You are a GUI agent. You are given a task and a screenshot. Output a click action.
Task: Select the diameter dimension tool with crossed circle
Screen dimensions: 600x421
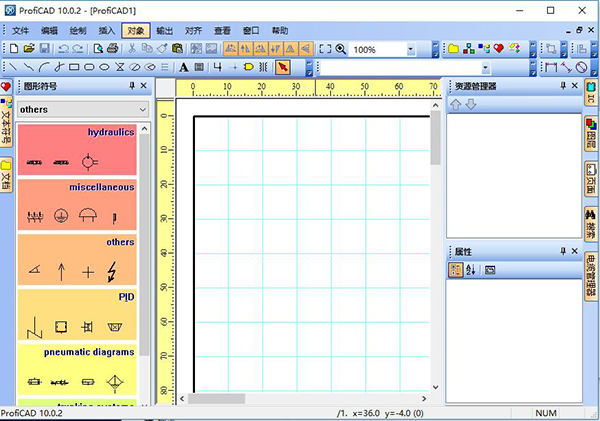(582, 67)
